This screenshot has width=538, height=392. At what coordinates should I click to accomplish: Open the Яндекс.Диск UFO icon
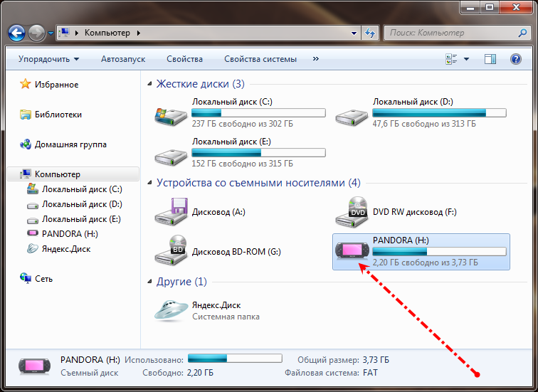(172, 309)
